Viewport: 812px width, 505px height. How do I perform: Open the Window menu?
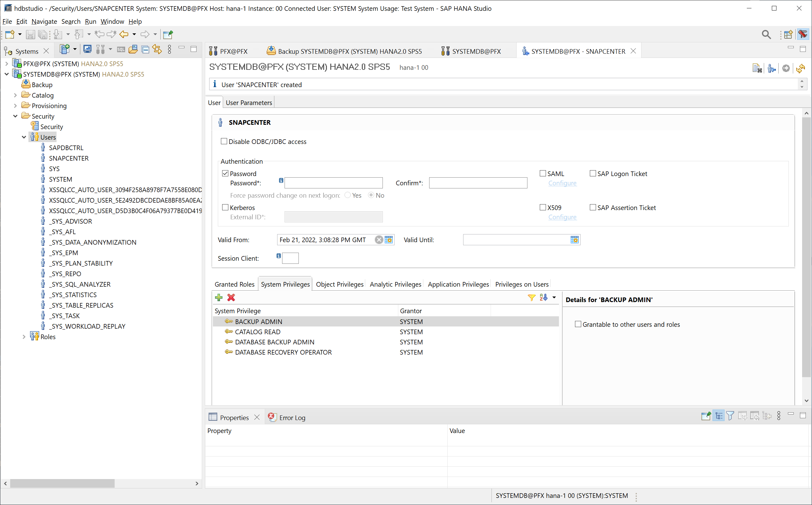pyautogui.click(x=112, y=21)
